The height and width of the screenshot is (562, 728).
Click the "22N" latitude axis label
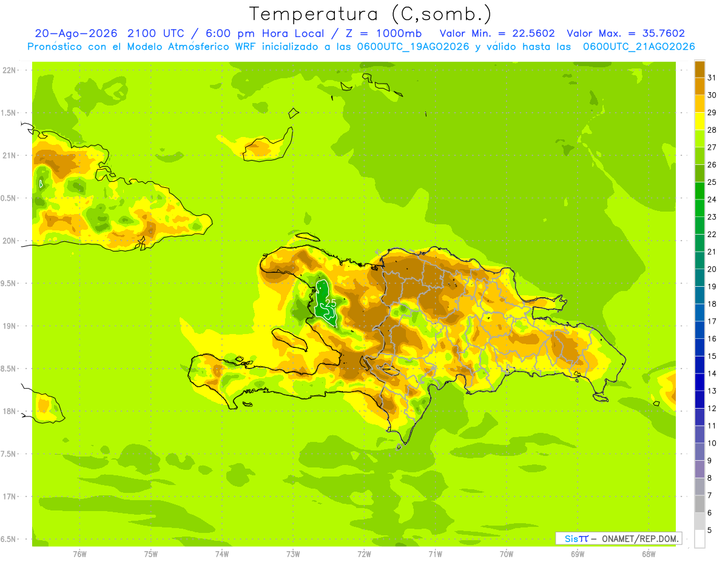(x=9, y=70)
